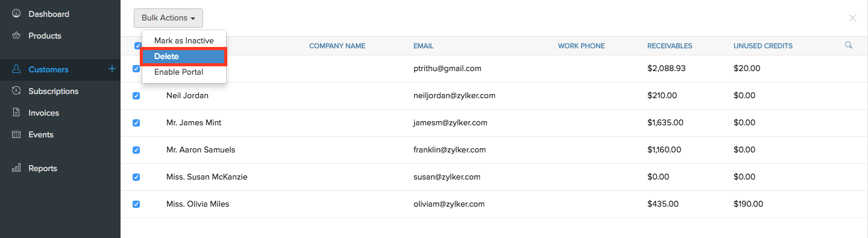Sort by Company Name column header
The height and width of the screenshot is (238, 868).
click(337, 46)
